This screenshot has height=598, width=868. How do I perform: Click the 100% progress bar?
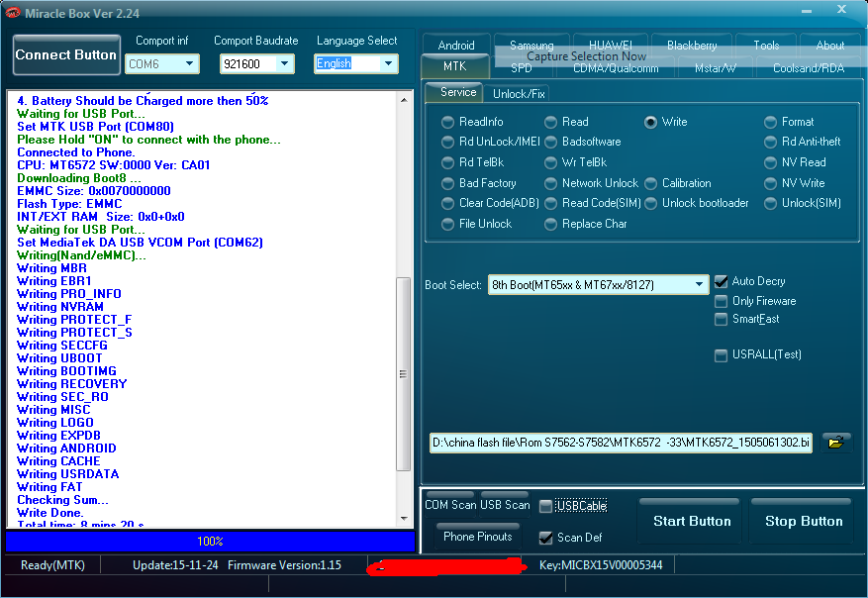pos(211,541)
